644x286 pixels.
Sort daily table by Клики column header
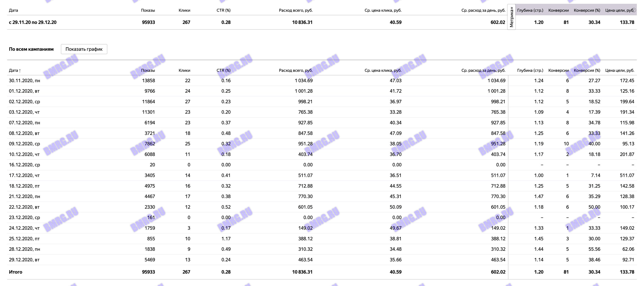pos(184,70)
